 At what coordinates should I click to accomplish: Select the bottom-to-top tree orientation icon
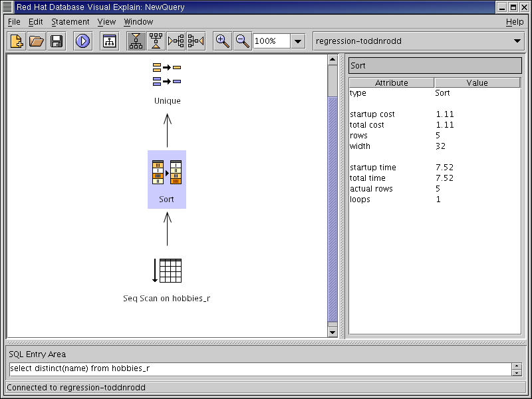point(156,41)
